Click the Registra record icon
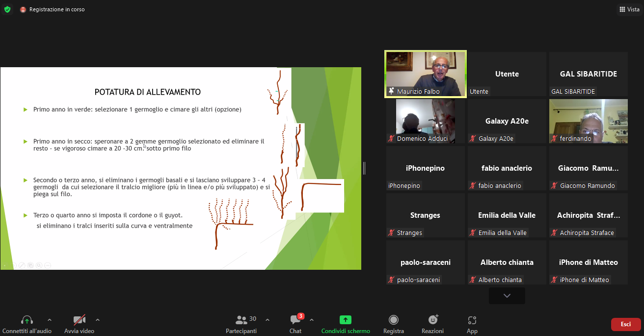 394,320
